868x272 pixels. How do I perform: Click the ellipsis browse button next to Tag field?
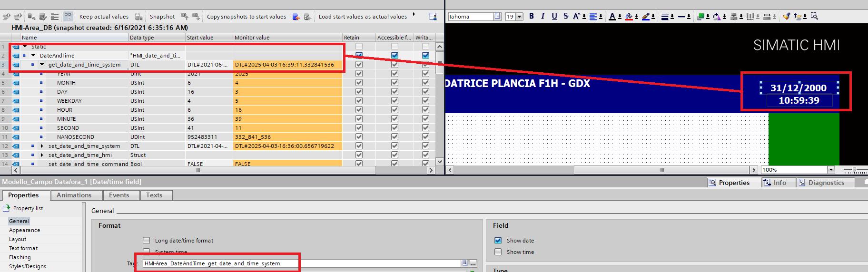click(x=473, y=263)
